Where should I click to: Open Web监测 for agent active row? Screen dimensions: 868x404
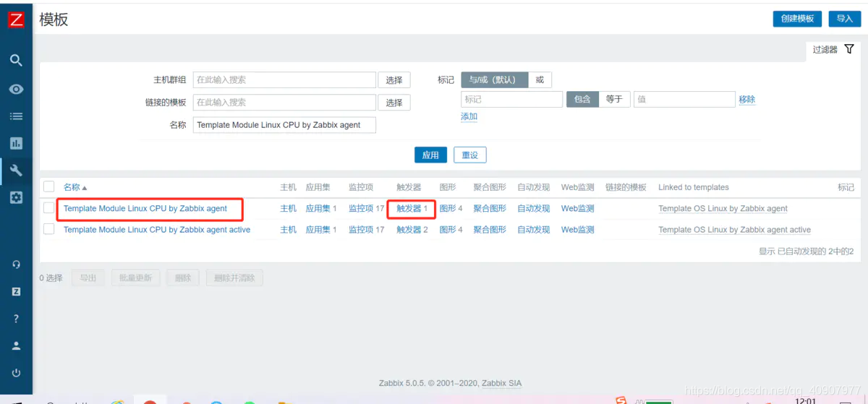(578, 229)
